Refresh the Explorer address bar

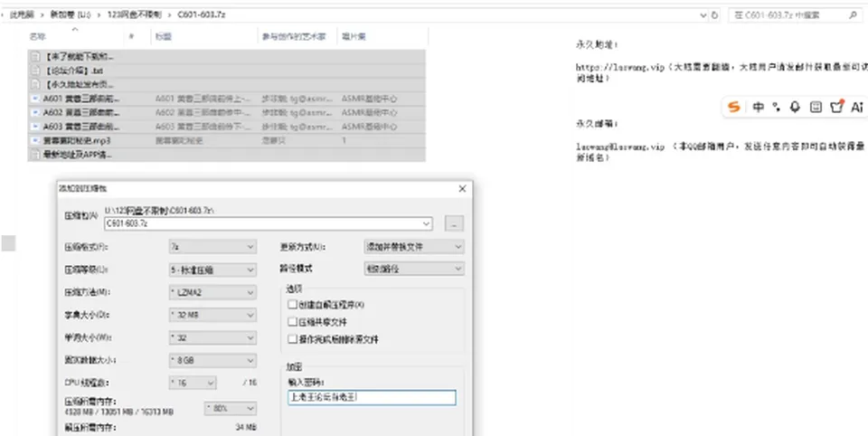coord(714,15)
